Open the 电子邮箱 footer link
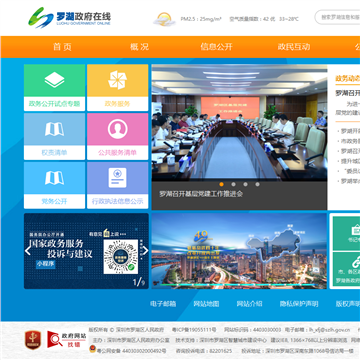The width and height of the screenshot is (360, 360). 163,304
